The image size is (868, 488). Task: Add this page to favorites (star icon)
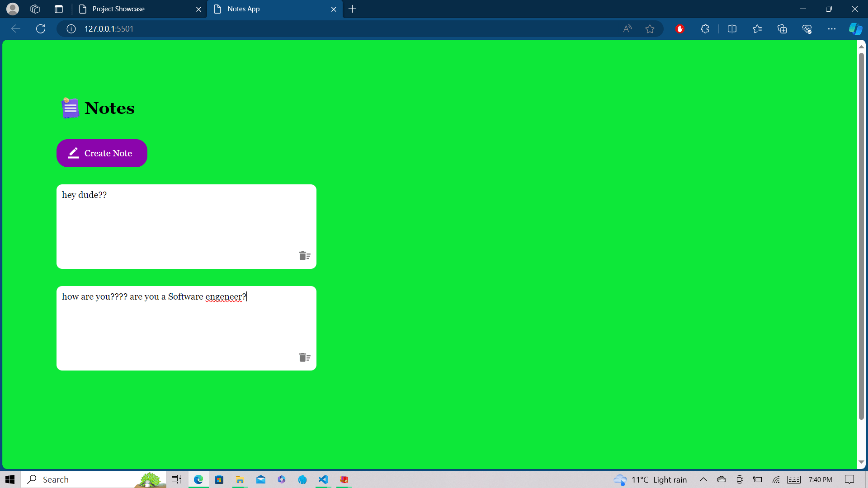[x=650, y=29]
